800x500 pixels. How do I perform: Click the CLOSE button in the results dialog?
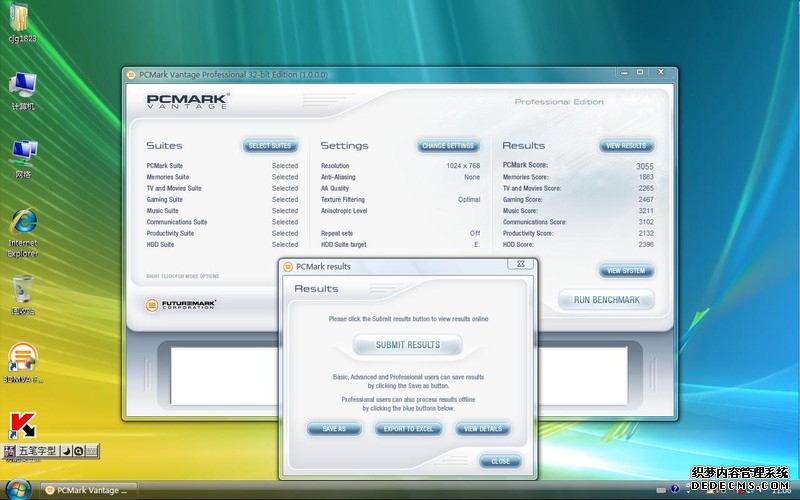[500, 461]
